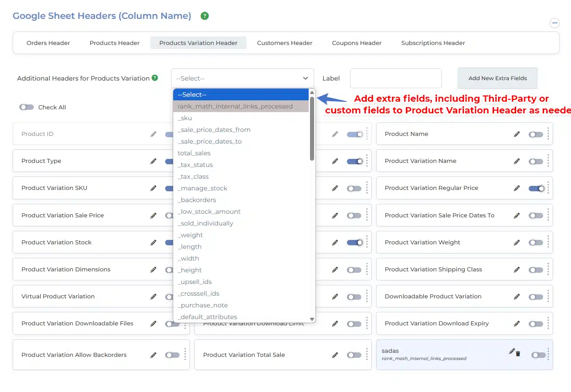
Task: Click the Add New Extra Fields button
Action: click(497, 78)
